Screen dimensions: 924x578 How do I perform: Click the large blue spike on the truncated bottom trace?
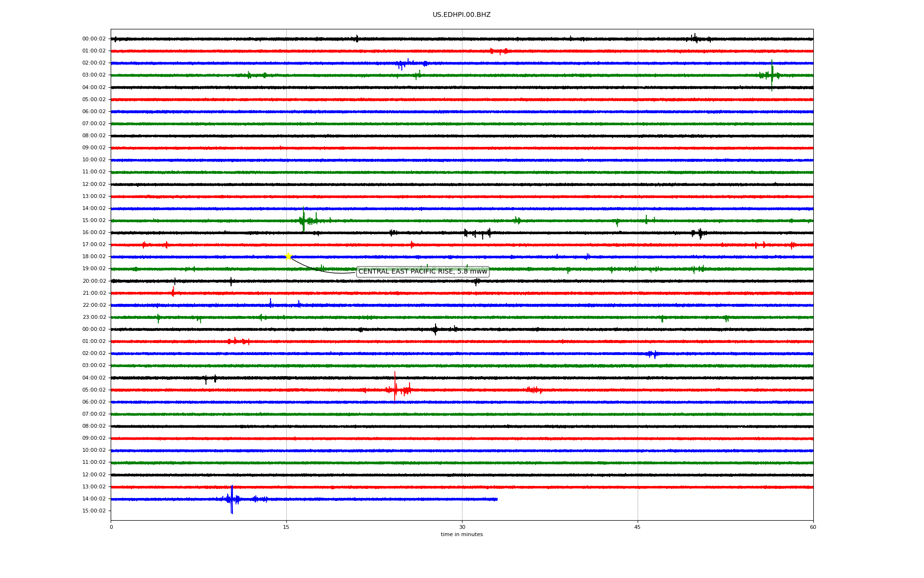click(232, 499)
